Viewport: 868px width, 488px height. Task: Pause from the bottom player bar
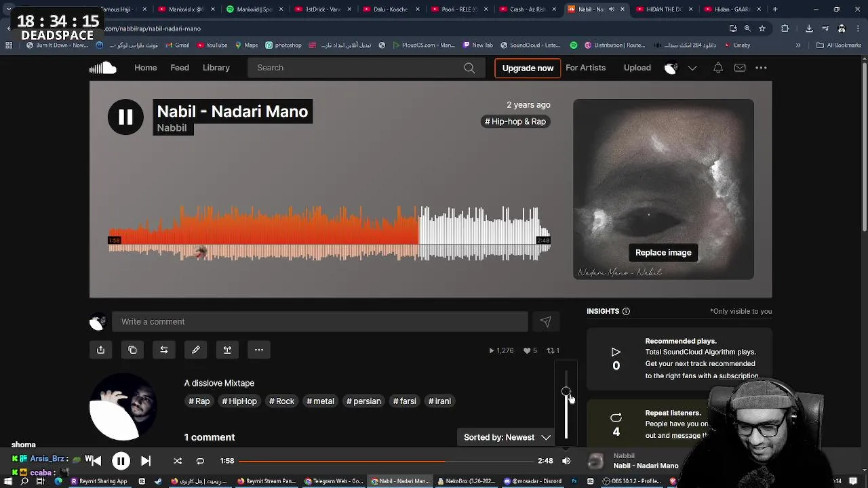pyautogui.click(x=121, y=461)
